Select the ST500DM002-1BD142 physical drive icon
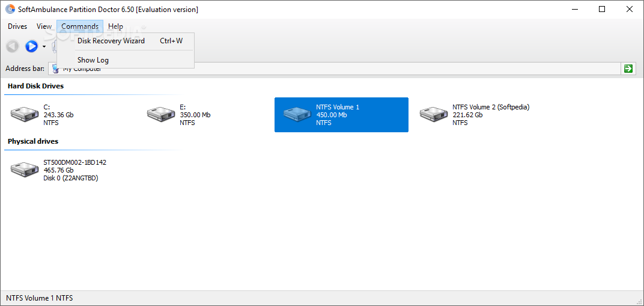The width and height of the screenshot is (644, 306). (x=24, y=170)
